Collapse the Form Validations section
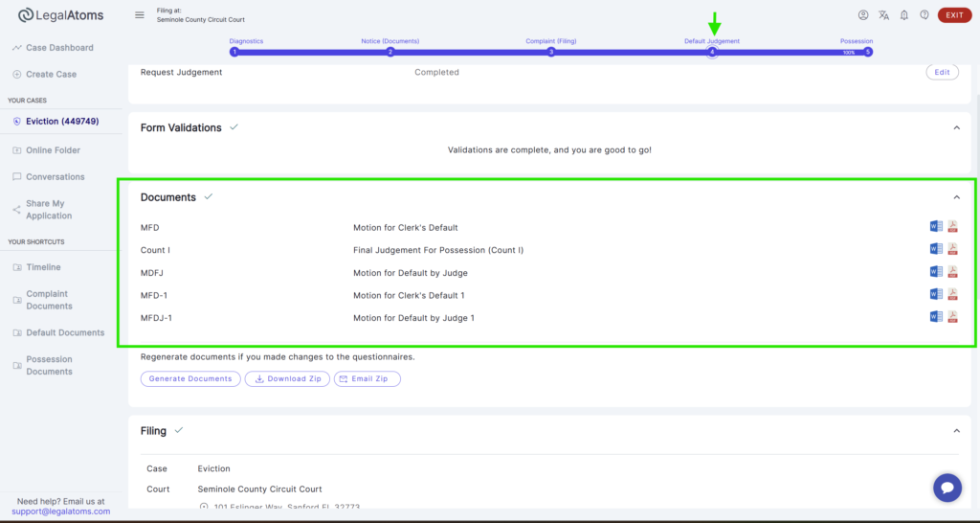Image resolution: width=980 pixels, height=523 pixels. tap(956, 128)
